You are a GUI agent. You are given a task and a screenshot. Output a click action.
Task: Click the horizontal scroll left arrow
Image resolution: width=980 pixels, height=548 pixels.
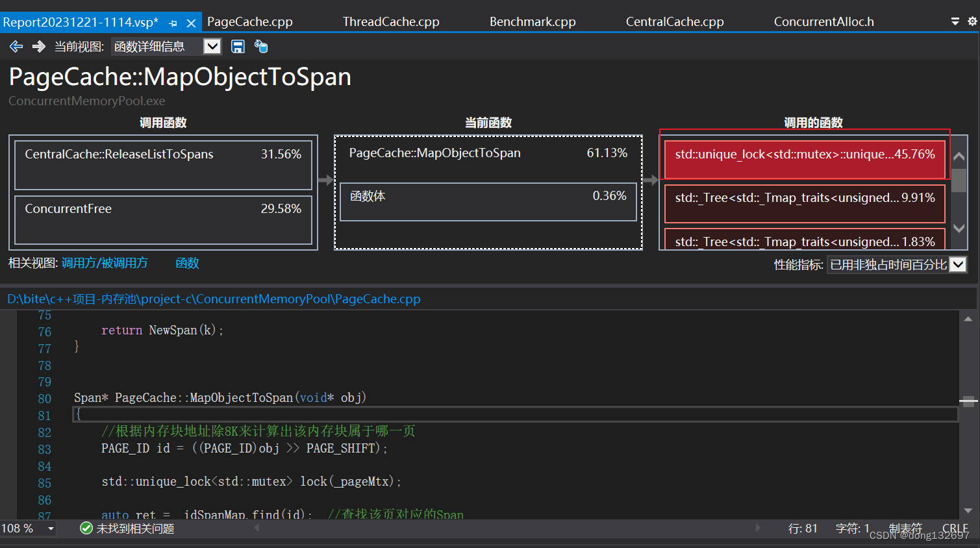(257, 528)
